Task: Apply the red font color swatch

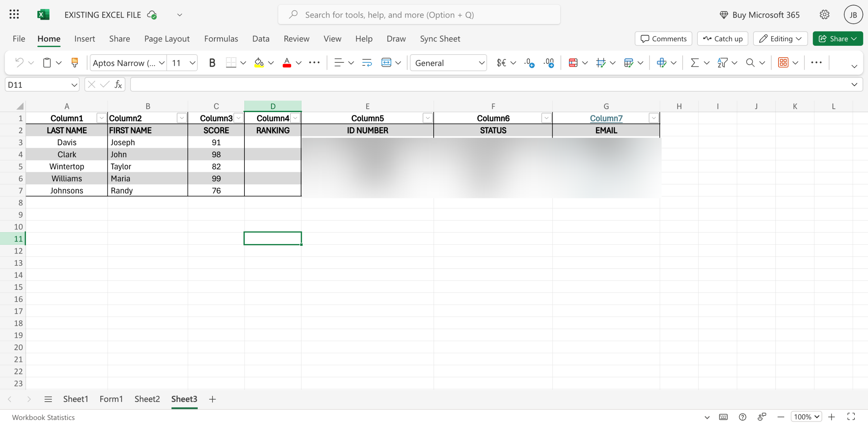Action: [287, 63]
